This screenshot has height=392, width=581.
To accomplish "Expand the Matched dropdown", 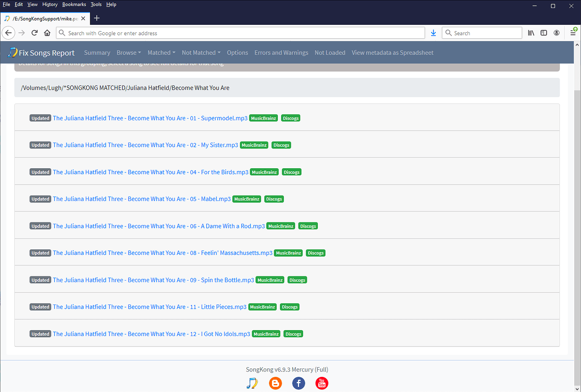I will click(x=161, y=53).
